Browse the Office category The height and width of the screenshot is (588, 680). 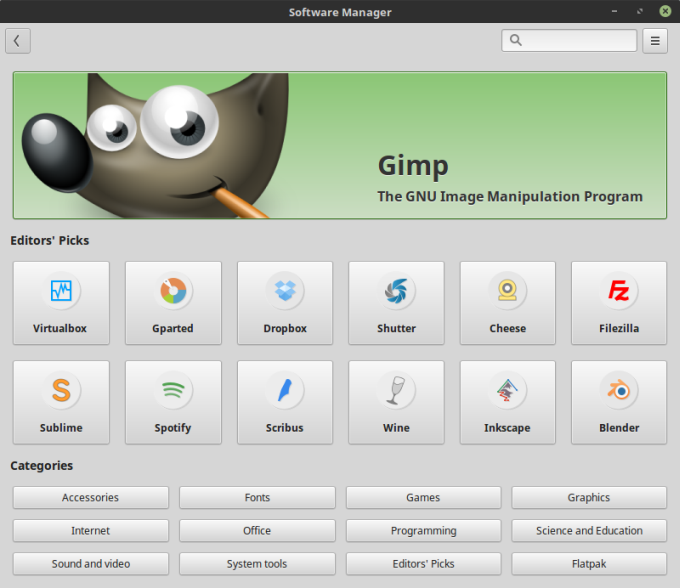click(257, 531)
